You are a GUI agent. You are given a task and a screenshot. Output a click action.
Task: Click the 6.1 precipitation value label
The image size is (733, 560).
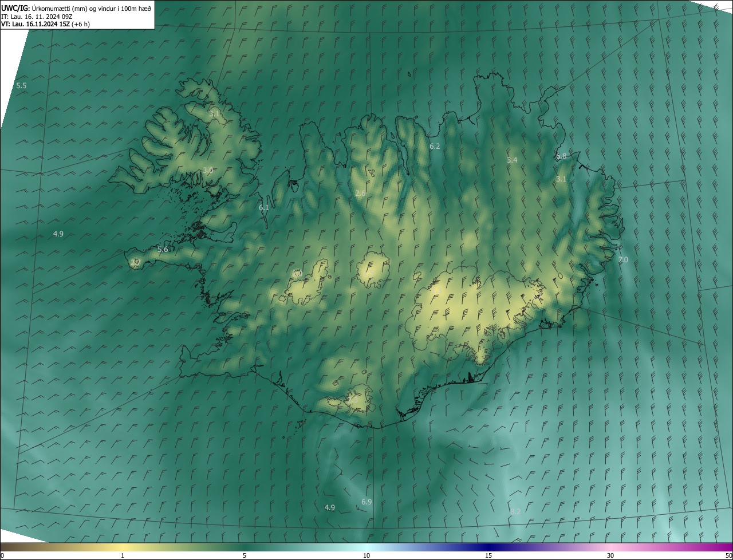click(x=264, y=208)
